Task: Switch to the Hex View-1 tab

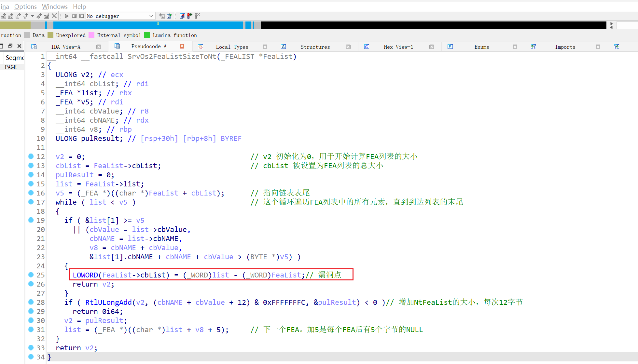Action: [x=398, y=47]
